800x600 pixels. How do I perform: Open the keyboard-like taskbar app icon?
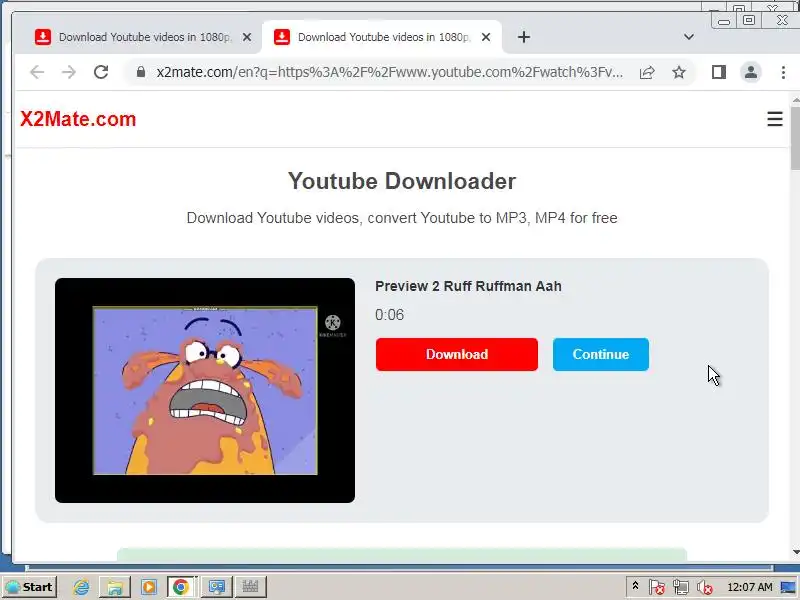point(250,587)
